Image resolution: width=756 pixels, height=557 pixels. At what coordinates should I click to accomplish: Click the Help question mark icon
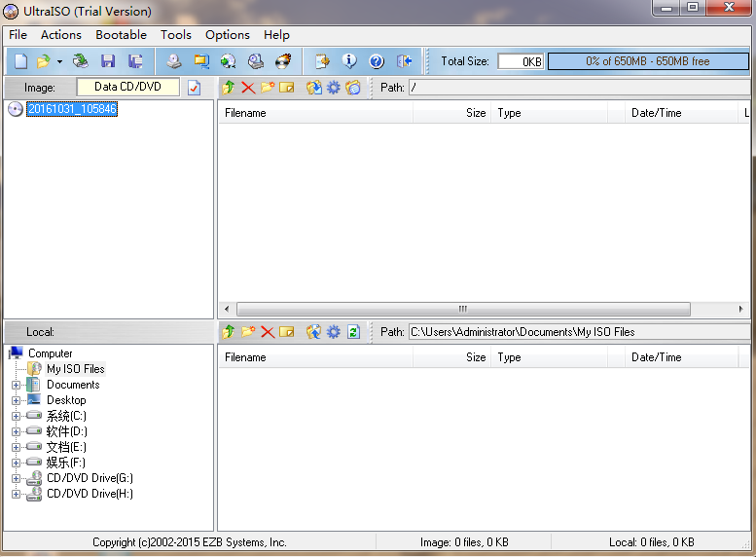click(x=377, y=61)
